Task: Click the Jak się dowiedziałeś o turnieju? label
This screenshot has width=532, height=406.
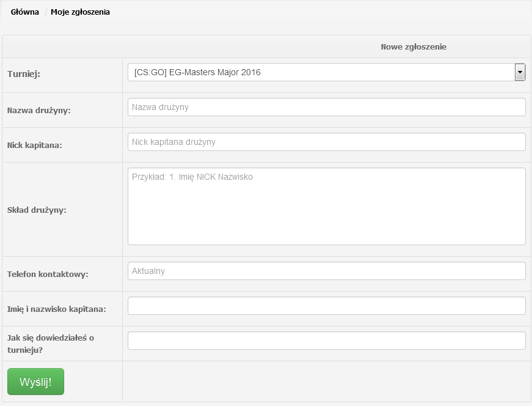Action: coord(50,343)
